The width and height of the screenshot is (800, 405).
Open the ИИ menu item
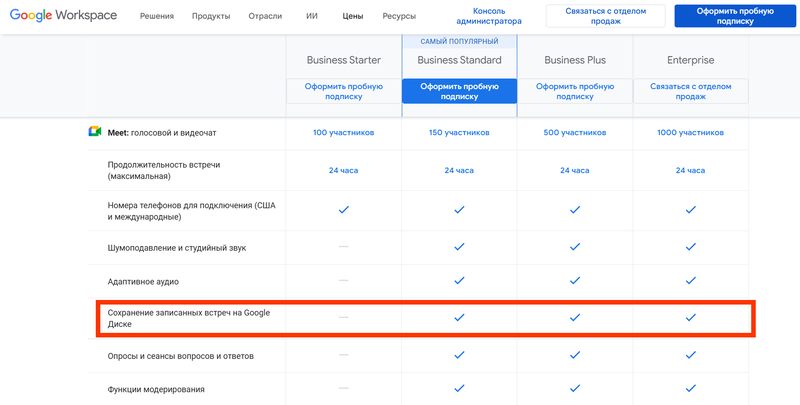(x=312, y=16)
